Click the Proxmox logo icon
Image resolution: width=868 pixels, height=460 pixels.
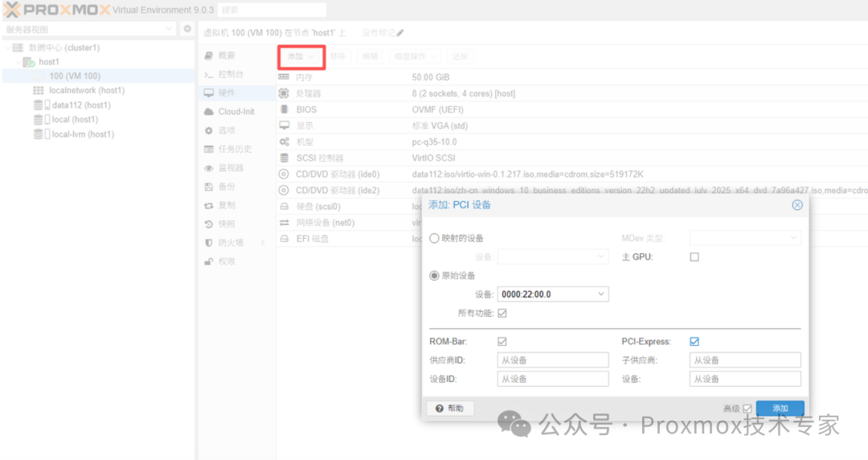[11, 10]
